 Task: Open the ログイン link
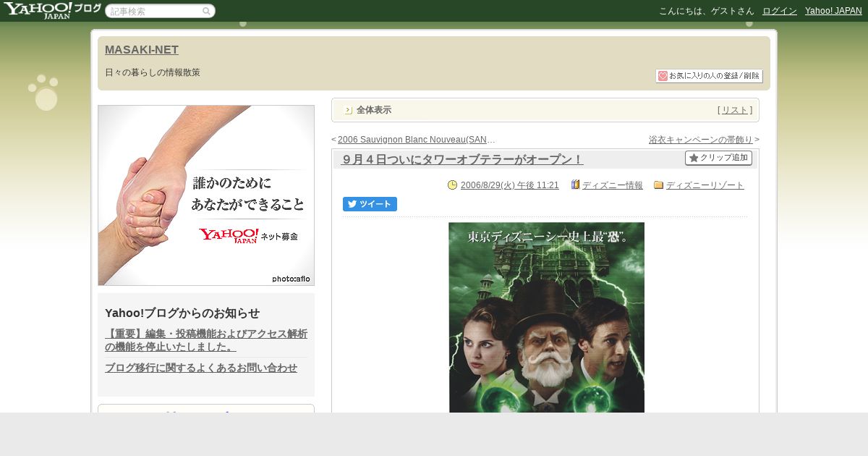[780, 11]
